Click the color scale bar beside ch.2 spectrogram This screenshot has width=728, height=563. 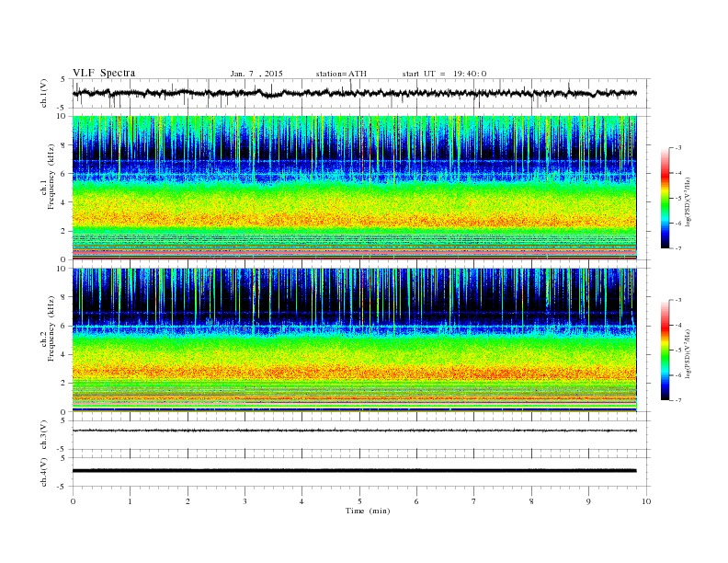click(665, 350)
